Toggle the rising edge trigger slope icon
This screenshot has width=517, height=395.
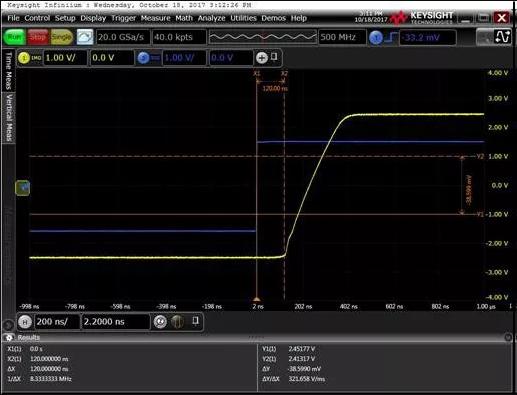[391, 37]
